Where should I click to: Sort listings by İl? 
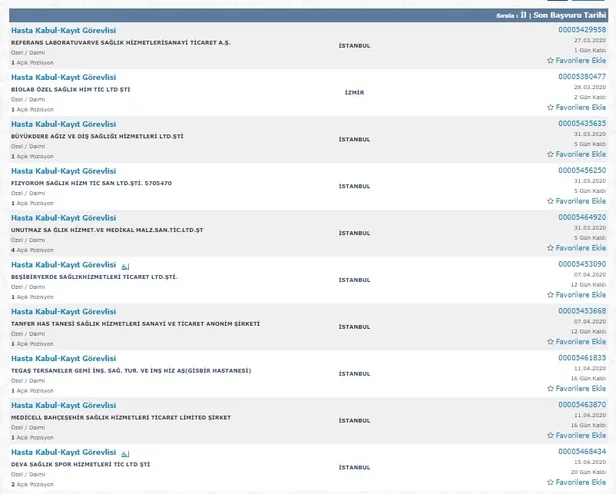click(x=523, y=17)
